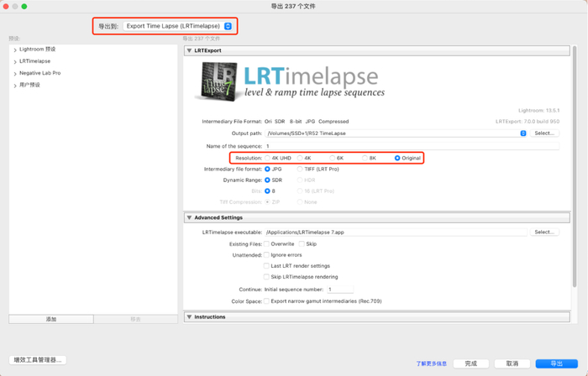Enable Last LRT render settings checkbox
This screenshot has width=588, height=376.
[x=266, y=266]
